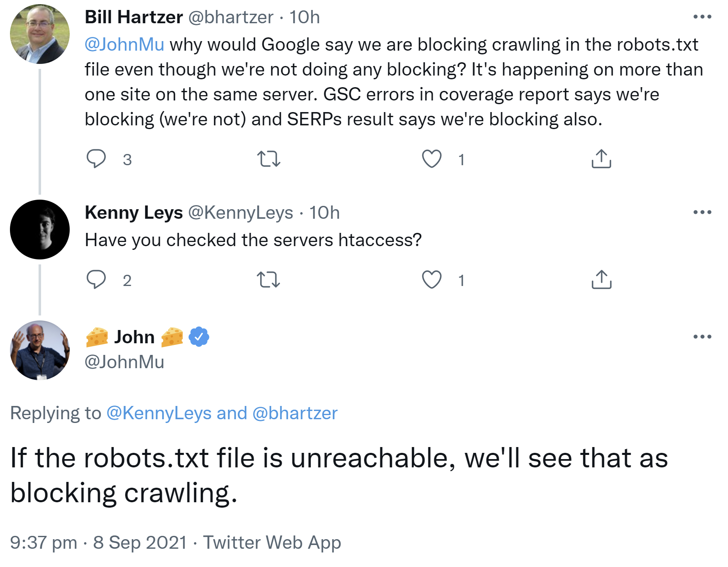Click John's verified badge

[x=198, y=337]
